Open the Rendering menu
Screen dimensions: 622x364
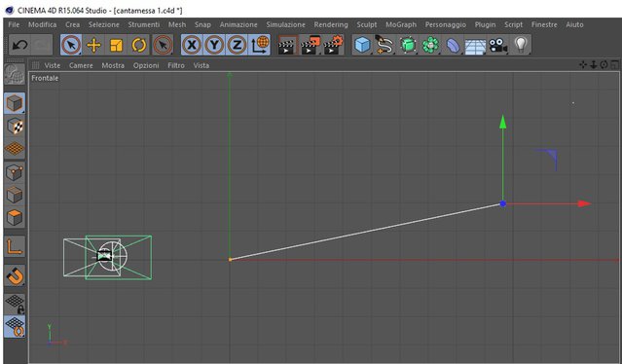coord(331,24)
